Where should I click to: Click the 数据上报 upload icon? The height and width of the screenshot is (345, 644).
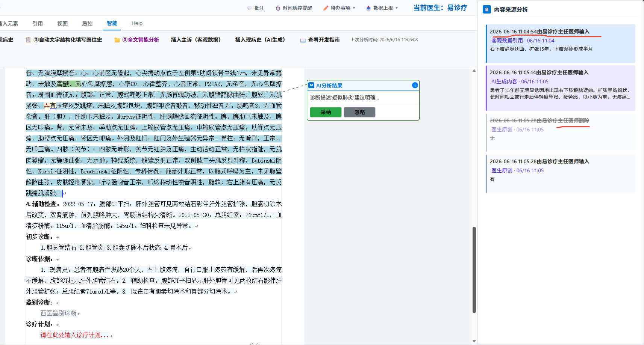coord(368,8)
